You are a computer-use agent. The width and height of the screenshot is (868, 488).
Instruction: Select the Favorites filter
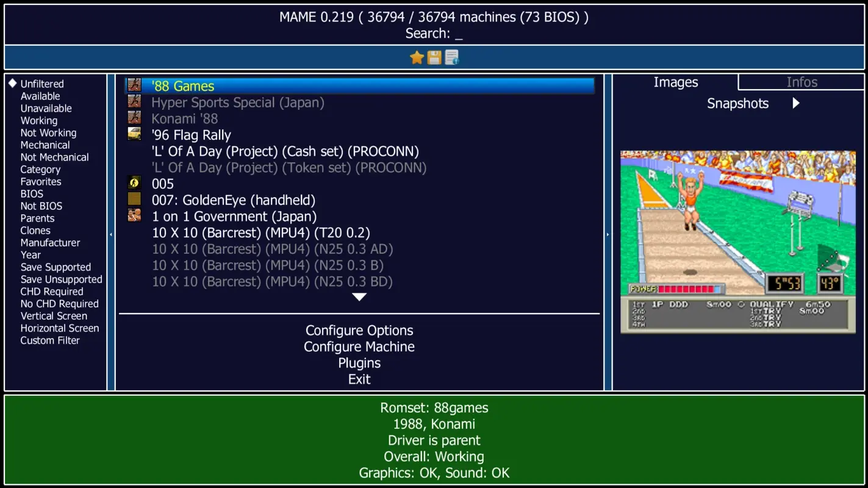(x=40, y=181)
